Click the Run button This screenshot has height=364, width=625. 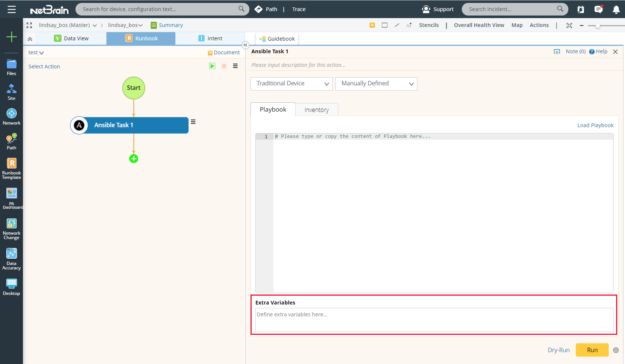[x=592, y=350]
